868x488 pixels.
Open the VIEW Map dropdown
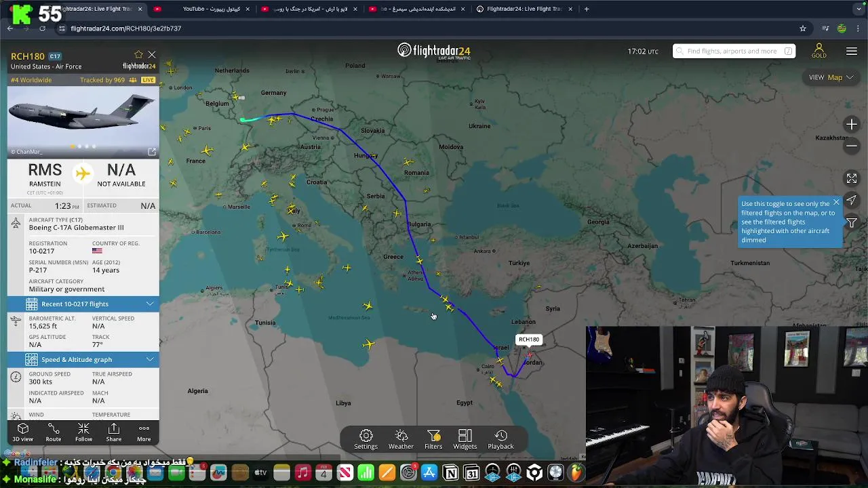click(x=831, y=77)
